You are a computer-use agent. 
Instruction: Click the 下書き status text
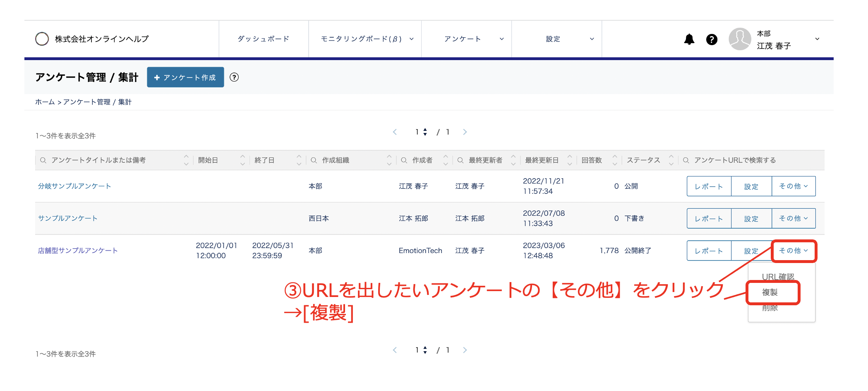coord(634,218)
